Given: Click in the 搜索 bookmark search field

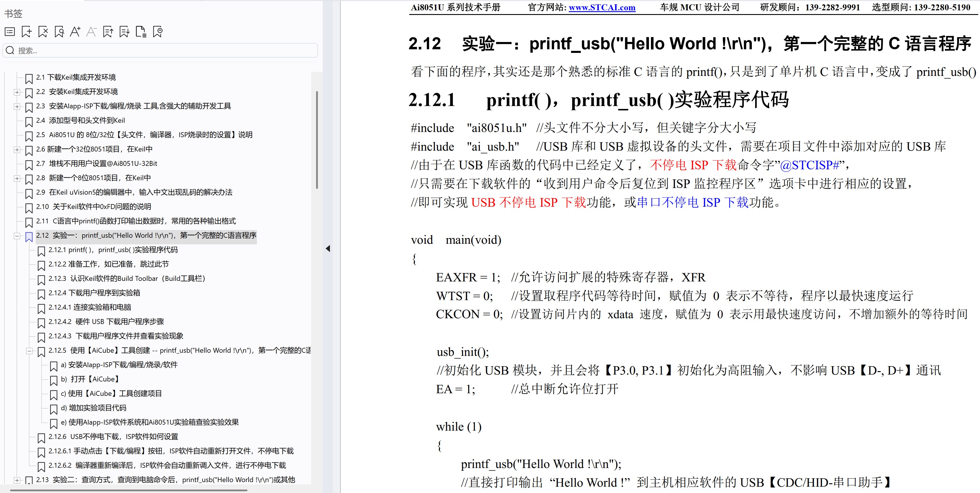Looking at the screenshot, I should [160, 50].
